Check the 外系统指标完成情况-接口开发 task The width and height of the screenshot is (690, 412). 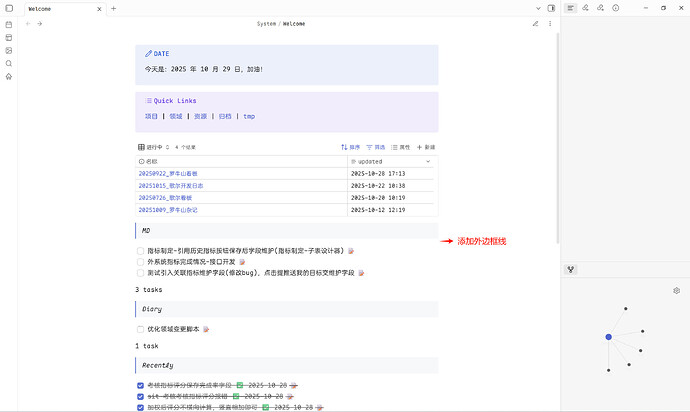[x=141, y=262]
